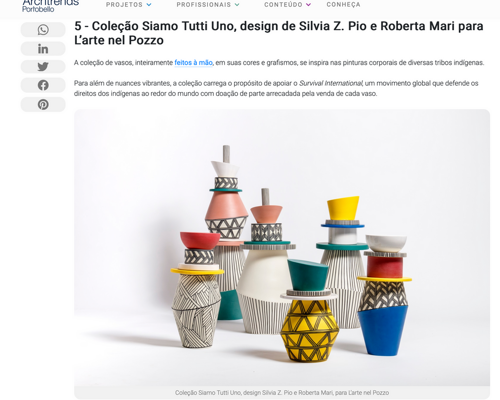Expand the Conteúdo dropdown chevron
Image resolution: width=500 pixels, height=400 pixels.
click(308, 5)
